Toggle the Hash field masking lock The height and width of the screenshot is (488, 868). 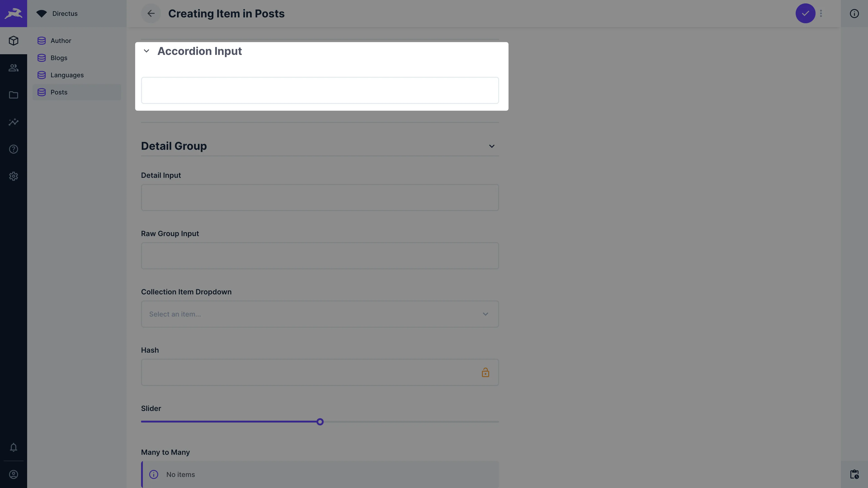(x=485, y=372)
